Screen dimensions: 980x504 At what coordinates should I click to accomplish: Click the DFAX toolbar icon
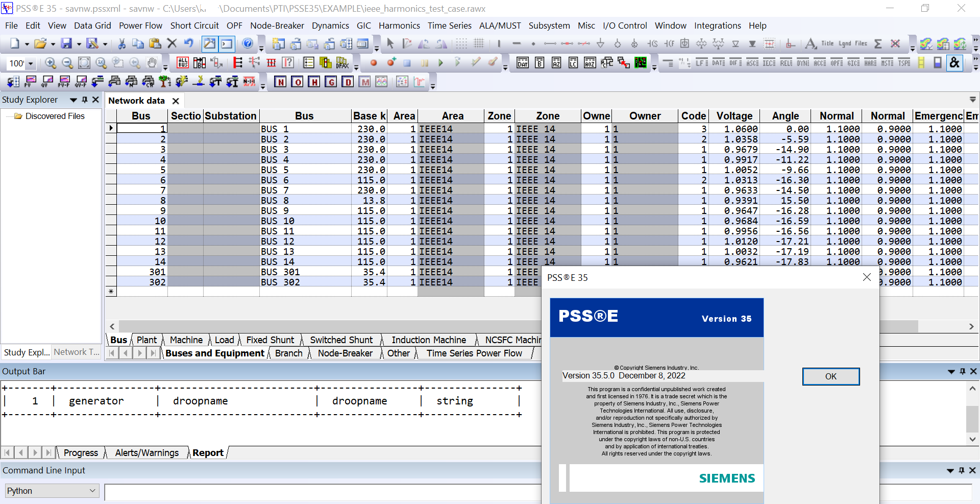342,63
